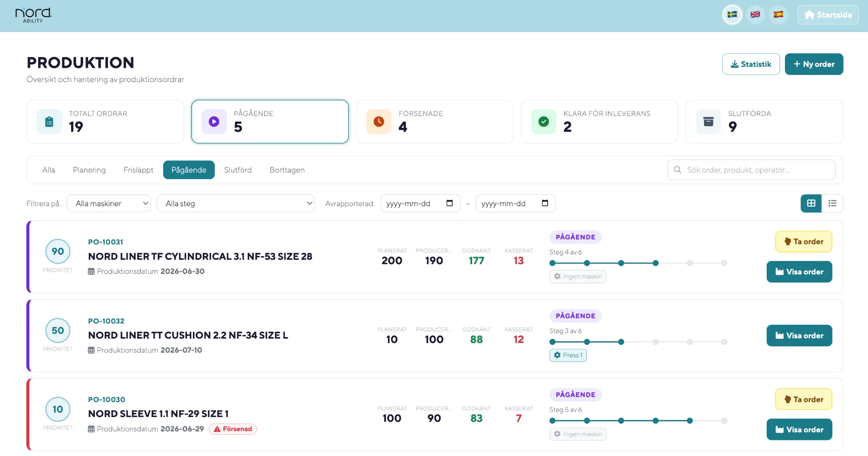
Task: Switch language to Swedish flag
Action: (732, 15)
